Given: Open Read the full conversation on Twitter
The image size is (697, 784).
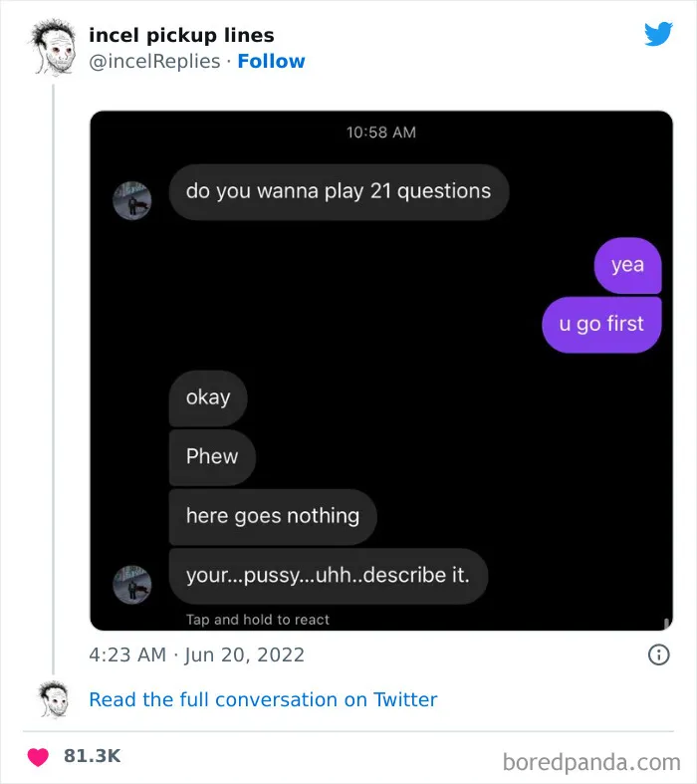Looking at the screenshot, I should click(263, 699).
